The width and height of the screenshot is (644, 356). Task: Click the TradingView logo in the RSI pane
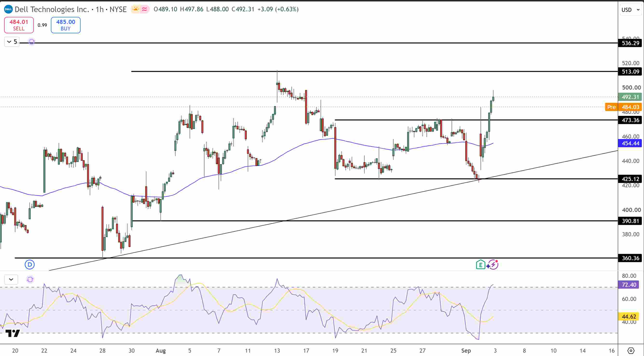tap(13, 333)
